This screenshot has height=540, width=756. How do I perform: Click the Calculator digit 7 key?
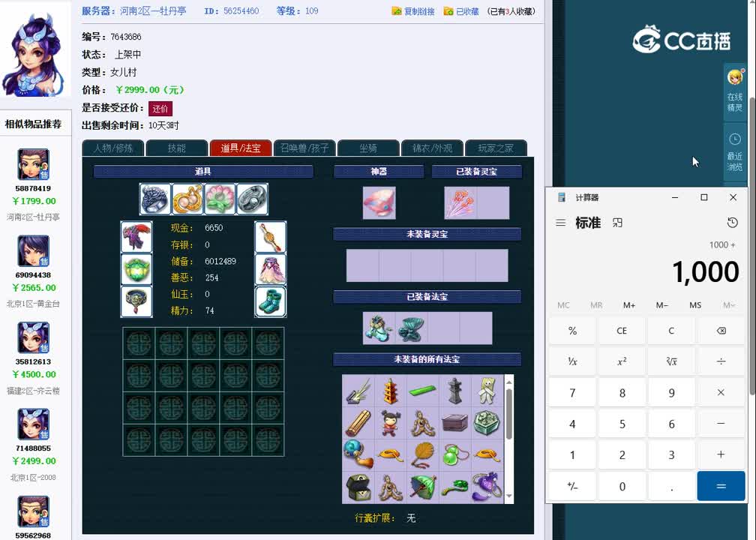pyautogui.click(x=572, y=393)
